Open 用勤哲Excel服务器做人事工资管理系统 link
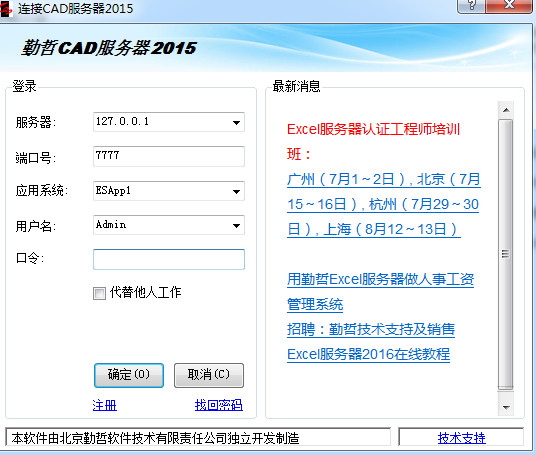This screenshot has width=536, height=455. [380, 292]
